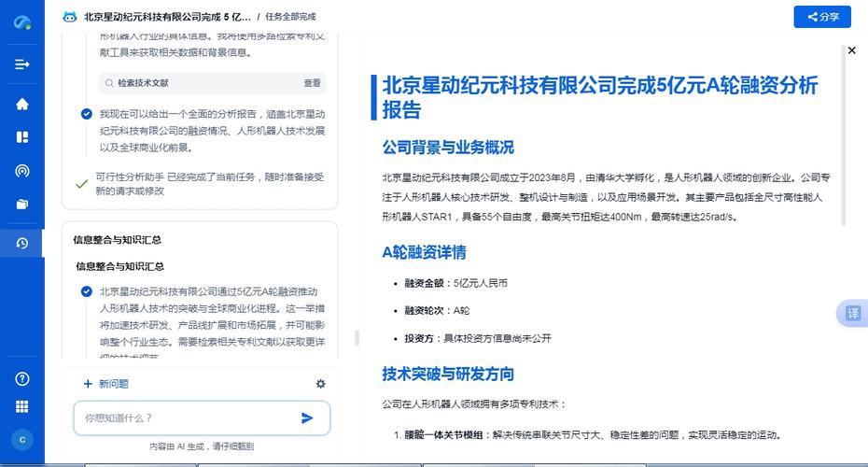Click the 公司背景与业务概况 heading
Screen dimensions: 868x467
click(448, 148)
